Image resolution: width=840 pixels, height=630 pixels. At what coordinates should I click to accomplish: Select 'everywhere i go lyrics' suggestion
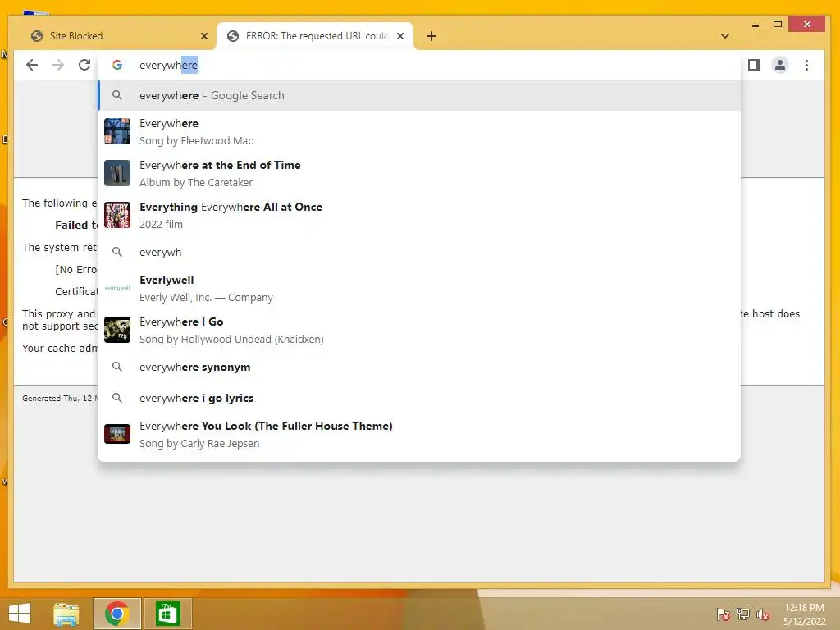pyautogui.click(x=419, y=398)
